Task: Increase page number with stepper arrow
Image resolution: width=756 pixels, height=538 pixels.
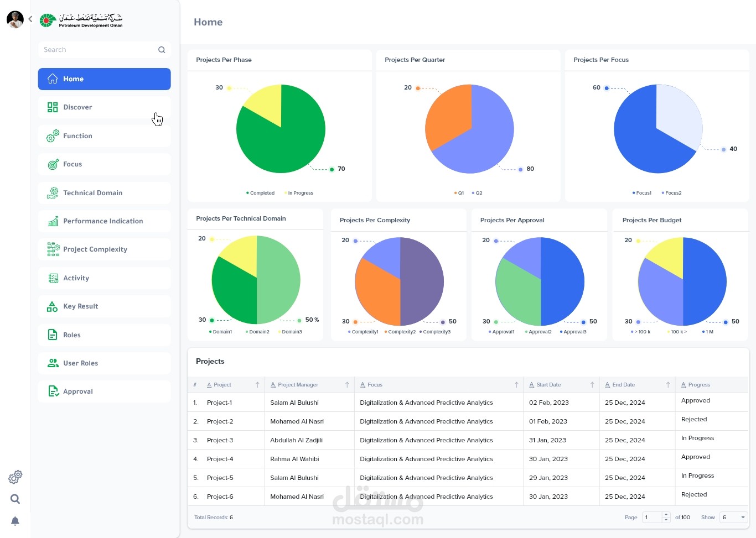Action: (x=666, y=515)
